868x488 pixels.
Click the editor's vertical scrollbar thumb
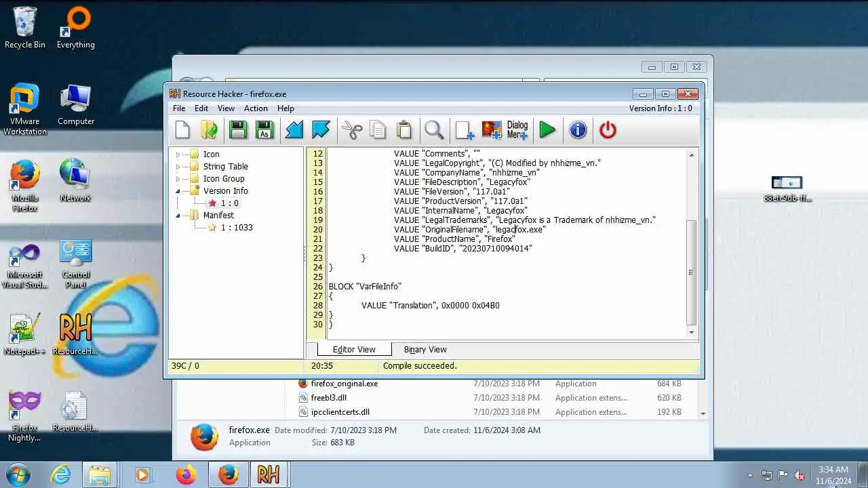[692, 272]
